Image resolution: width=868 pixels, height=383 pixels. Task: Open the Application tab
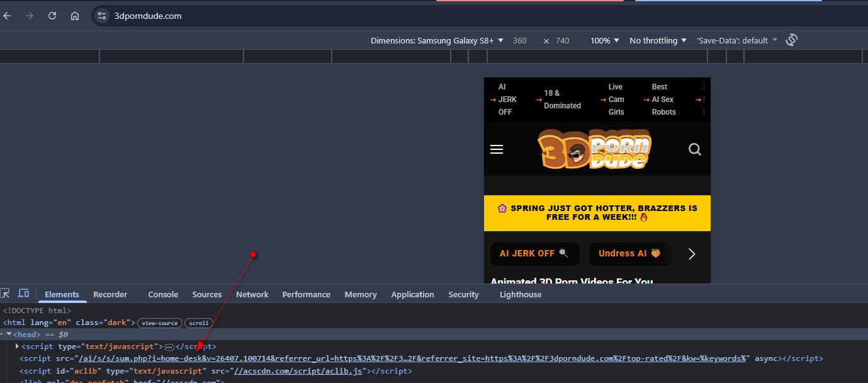(412, 294)
